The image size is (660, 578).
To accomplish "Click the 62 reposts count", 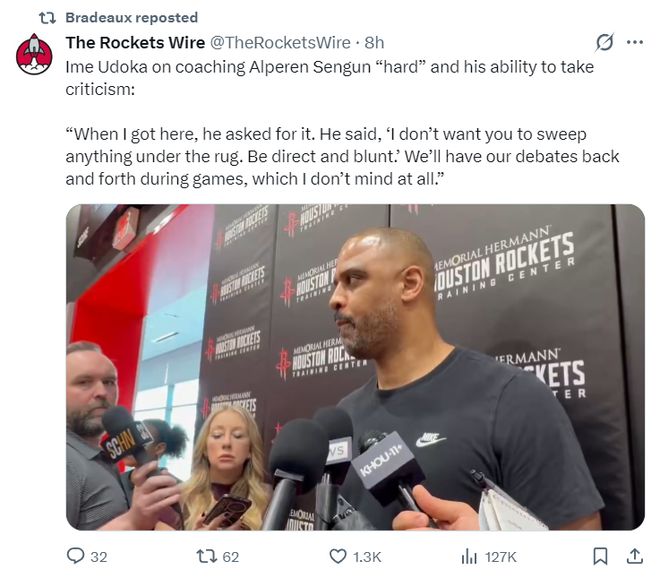I will pyautogui.click(x=230, y=556).
